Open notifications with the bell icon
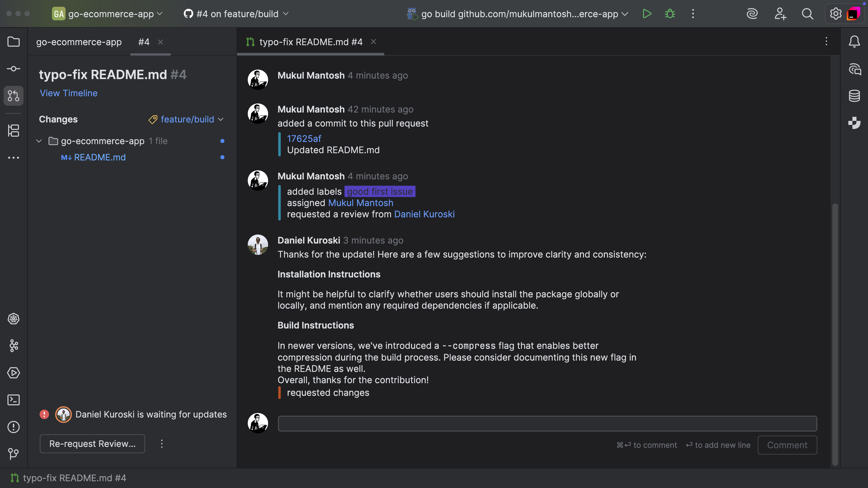 pyautogui.click(x=854, y=41)
